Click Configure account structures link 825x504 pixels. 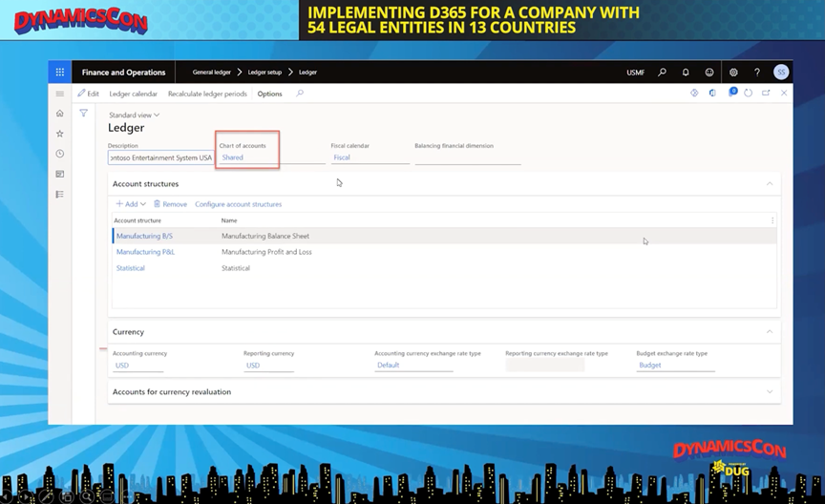point(238,204)
